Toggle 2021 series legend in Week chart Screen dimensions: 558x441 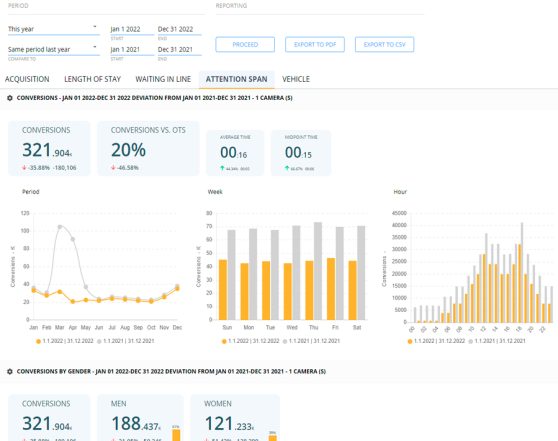pyautogui.click(x=311, y=341)
